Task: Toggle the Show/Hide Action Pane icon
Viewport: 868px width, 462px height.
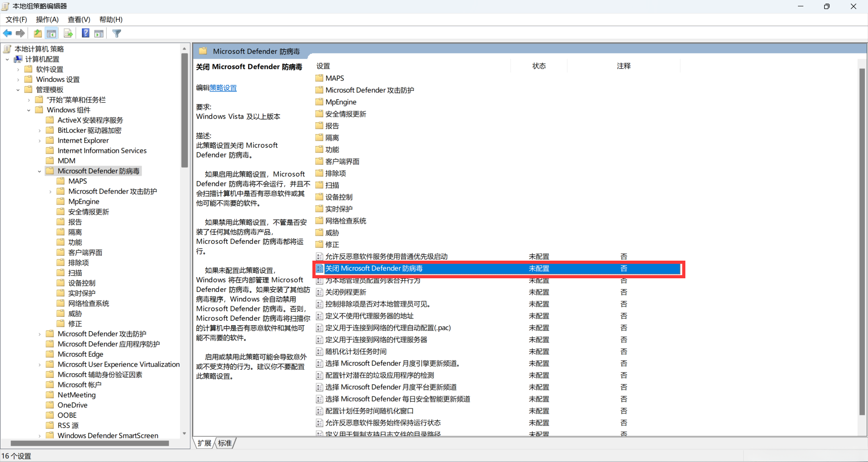Action: click(99, 33)
